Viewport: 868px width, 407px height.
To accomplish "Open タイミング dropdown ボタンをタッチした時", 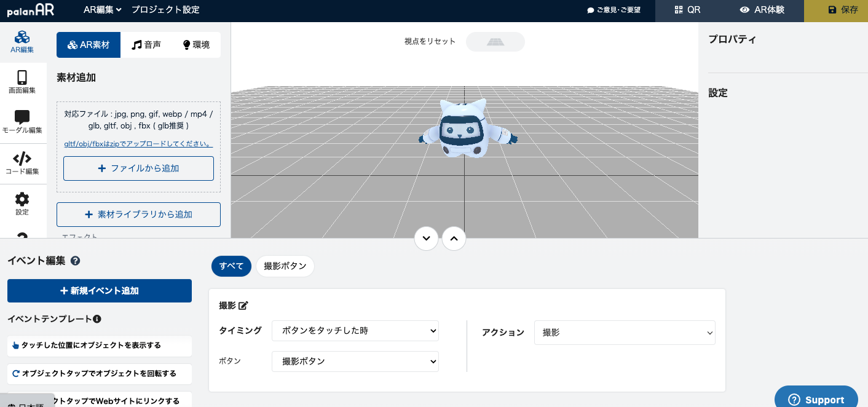I will coord(355,331).
